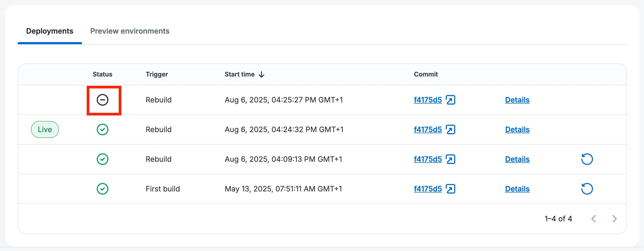Go to previous page of deployments
644x251 pixels.
click(594, 219)
